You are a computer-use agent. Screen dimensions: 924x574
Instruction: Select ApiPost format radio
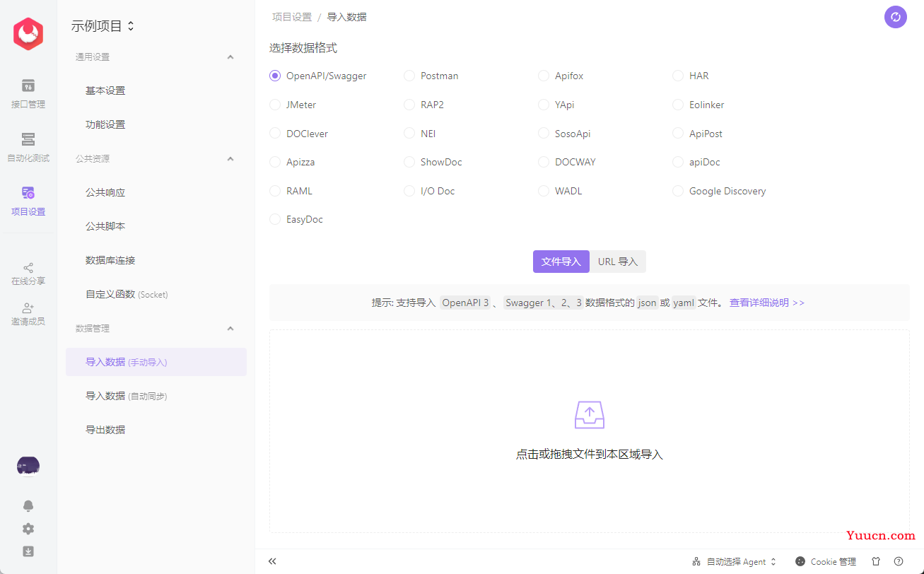(x=678, y=133)
